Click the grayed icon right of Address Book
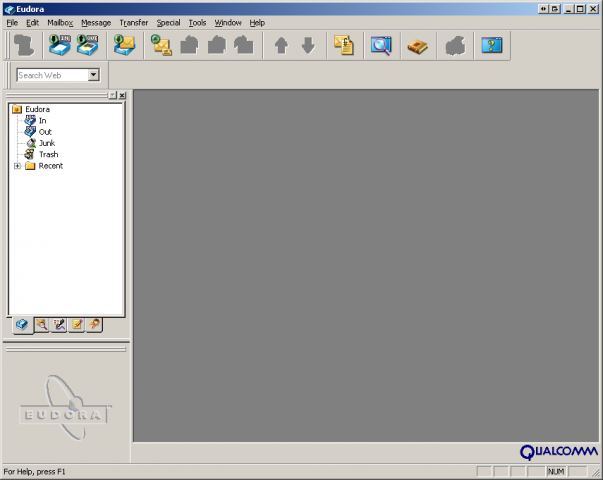The height and width of the screenshot is (480, 603). coord(455,46)
